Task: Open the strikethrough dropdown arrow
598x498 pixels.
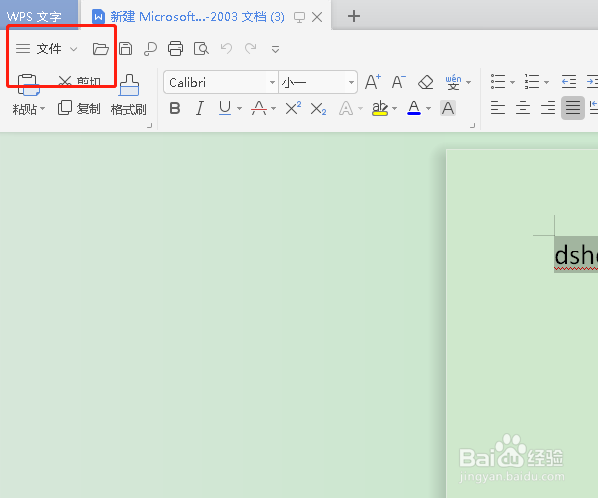Action: point(273,109)
